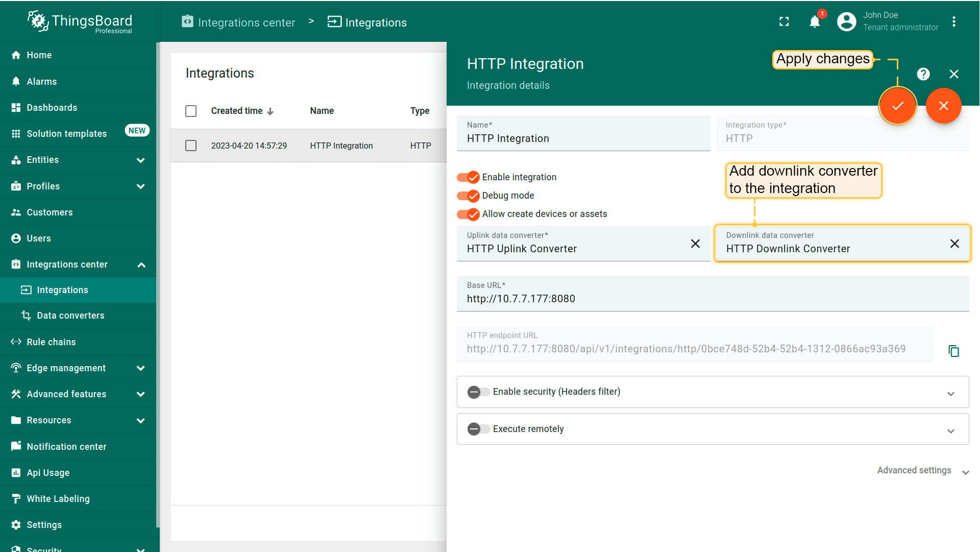This screenshot has width=980, height=552.
Task: Open the help question mark icon
Action: (x=923, y=74)
